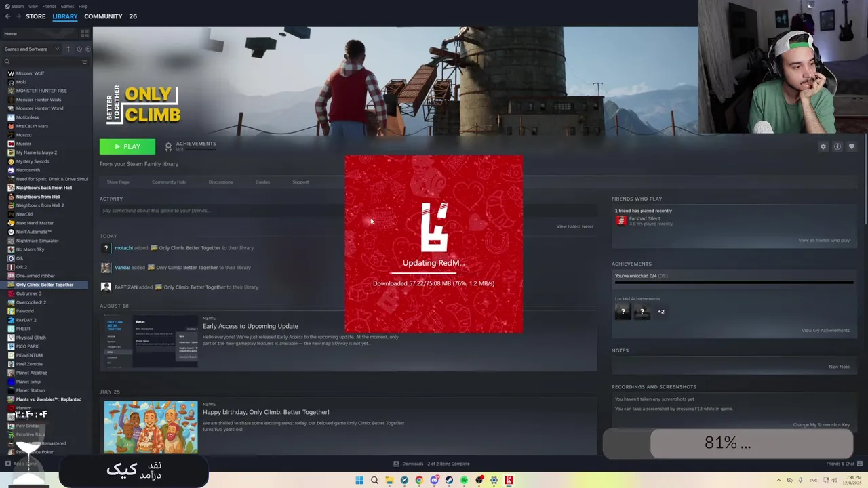Click the achievements progress bar
Viewport: 868px width, 488px height.
[734, 282]
